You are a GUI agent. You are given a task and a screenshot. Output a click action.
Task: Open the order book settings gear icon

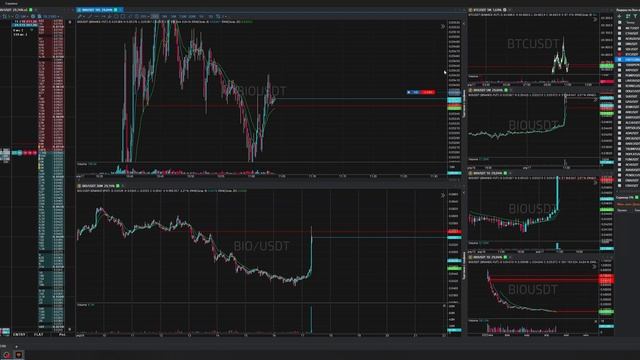(33, 16)
